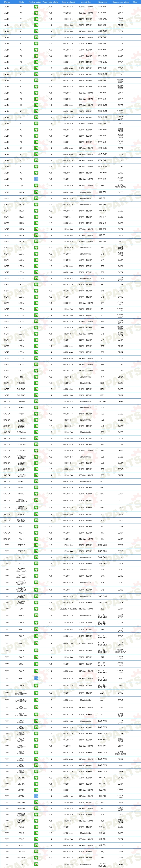Click the fuel icon in the Seat Toledo CJZD row

pos(36,389)
